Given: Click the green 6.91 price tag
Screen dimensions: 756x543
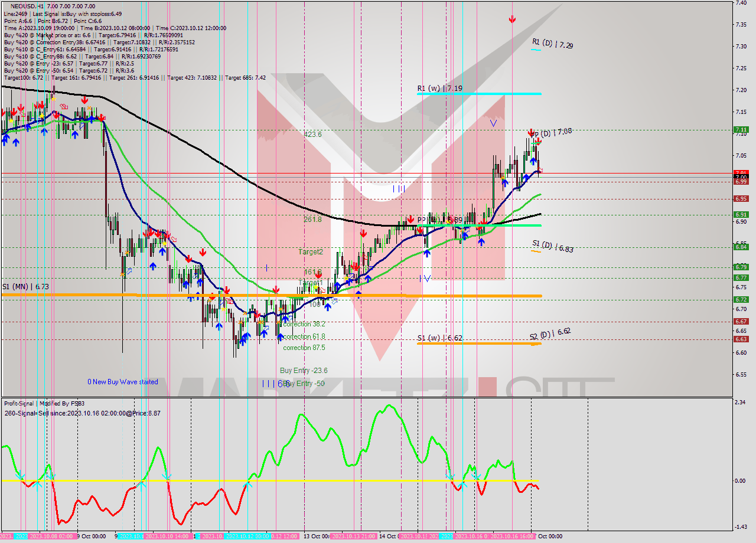Looking at the screenshot, I should point(741,214).
